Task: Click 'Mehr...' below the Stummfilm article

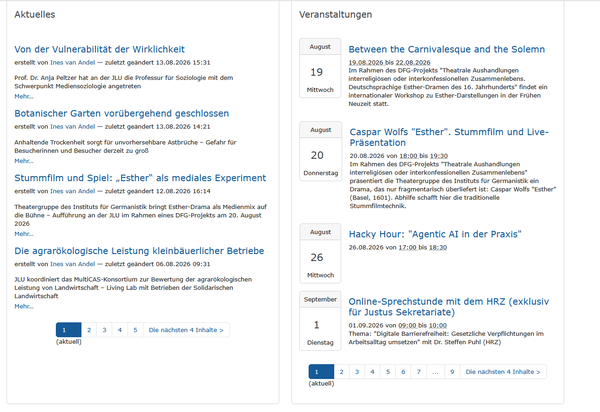Action: [x=24, y=234]
